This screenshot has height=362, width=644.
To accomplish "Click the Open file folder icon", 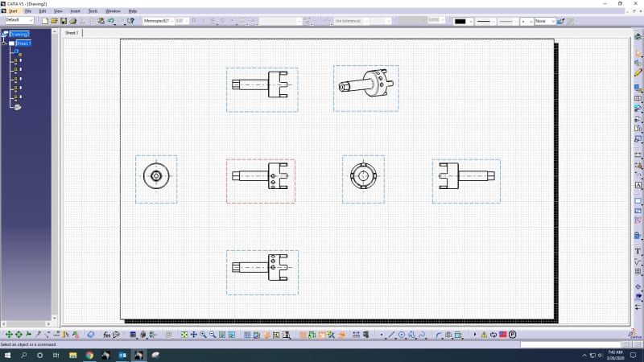I will tap(54, 21).
